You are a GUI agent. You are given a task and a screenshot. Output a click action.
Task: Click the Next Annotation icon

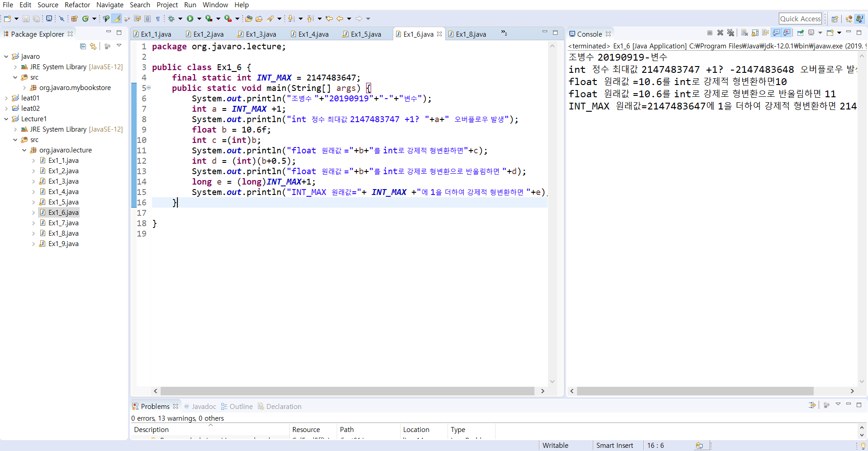[x=291, y=19]
